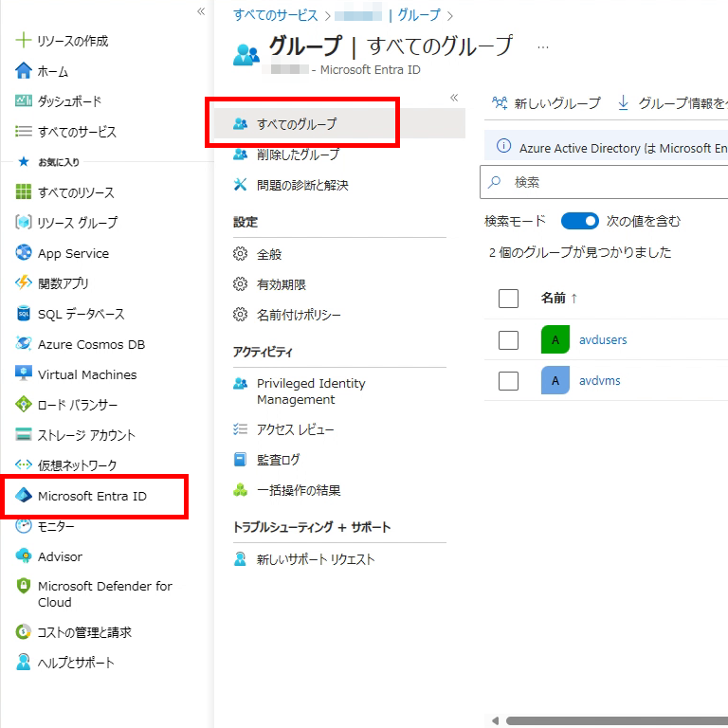Click グループ情報 download toolbar button
The height and width of the screenshot is (728, 728).
pos(672,103)
